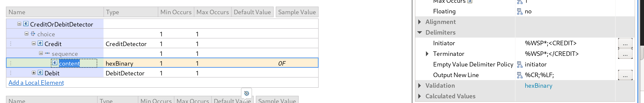Click the inherited icon beside Output New Line
The width and height of the screenshot is (644, 103).
[519, 75]
